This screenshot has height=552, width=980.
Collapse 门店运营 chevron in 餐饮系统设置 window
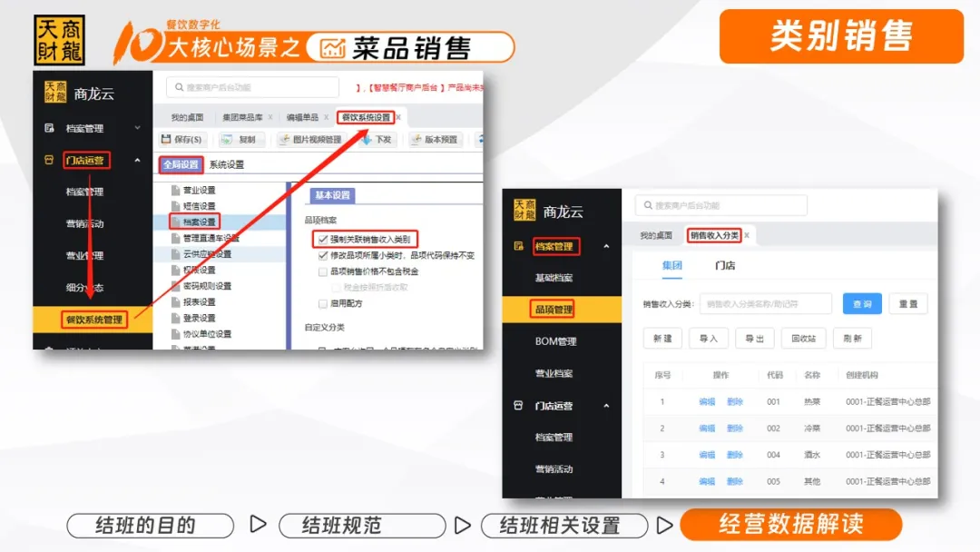(x=138, y=160)
